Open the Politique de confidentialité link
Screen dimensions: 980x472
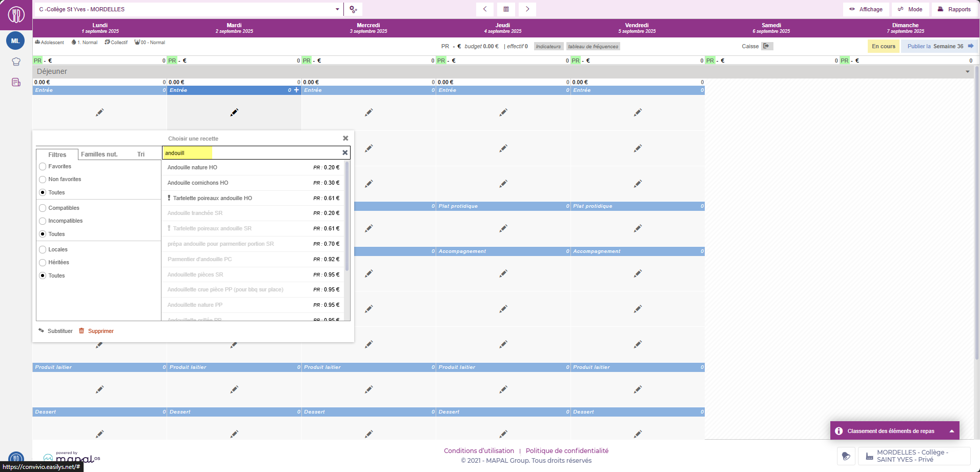click(x=567, y=450)
